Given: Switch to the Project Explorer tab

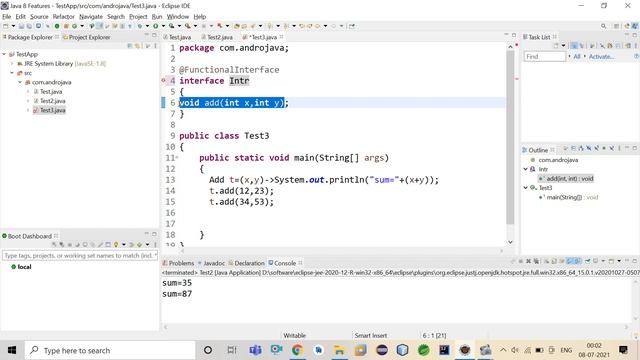Looking at the screenshot, I should coord(87,37).
